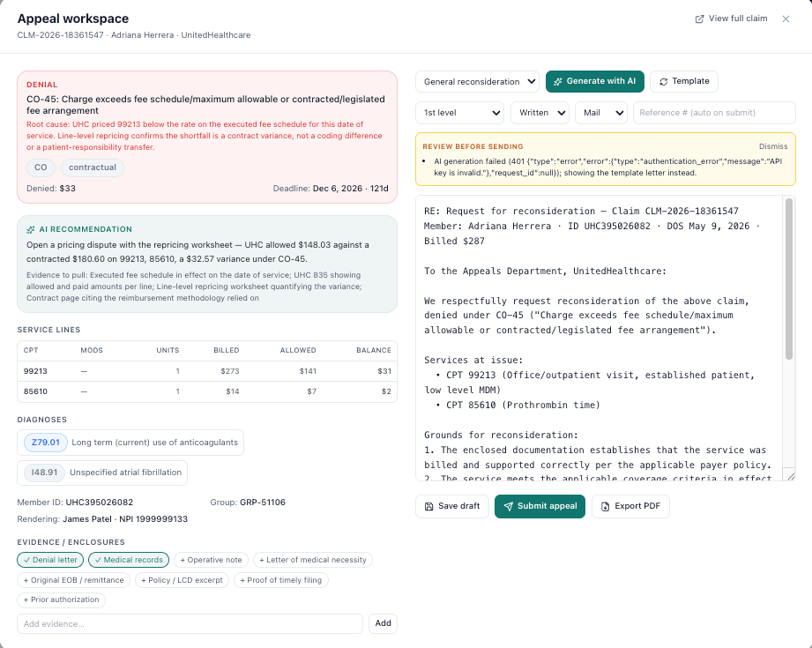812x648 pixels.
Task: Dismiss the Review before sending warning
Action: click(773, 146)
